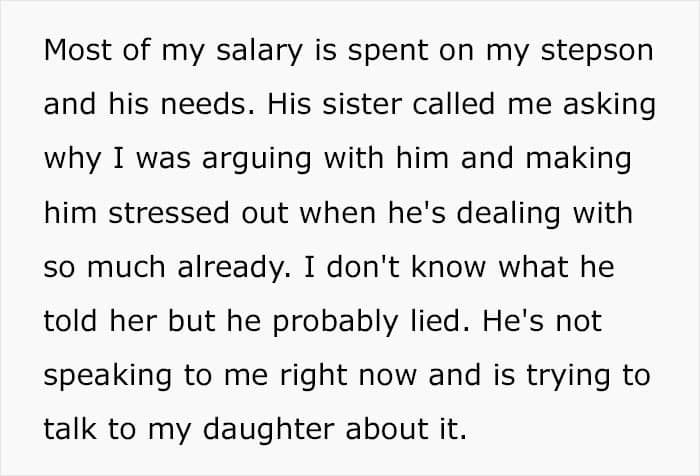Click on the word "told"
700x476 pixels.
pos(71,321)
